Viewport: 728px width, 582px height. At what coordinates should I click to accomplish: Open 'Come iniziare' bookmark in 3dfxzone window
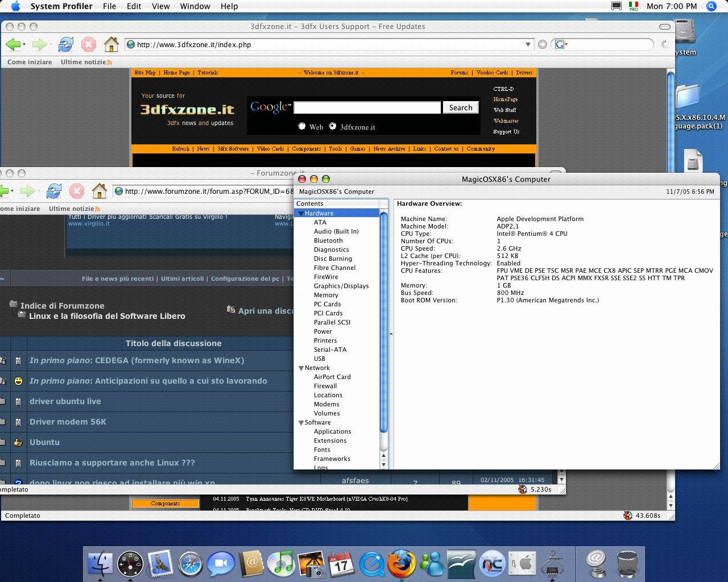tap(30, 62)
